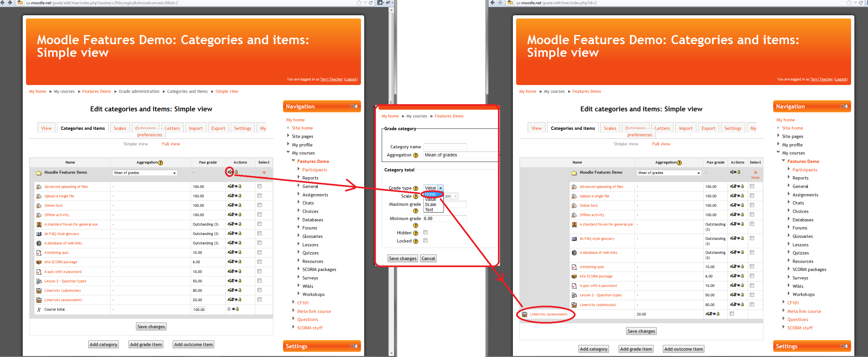The width and height of the screenshot is (868, 357).
Task: Open aggregation dropdown for Moodle Features Demo, left window
Action: click(x=145, y=173)
